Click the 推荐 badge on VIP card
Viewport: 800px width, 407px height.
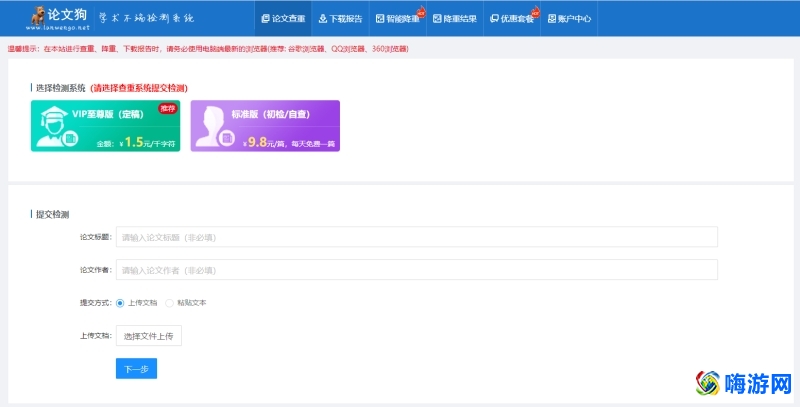167,108
